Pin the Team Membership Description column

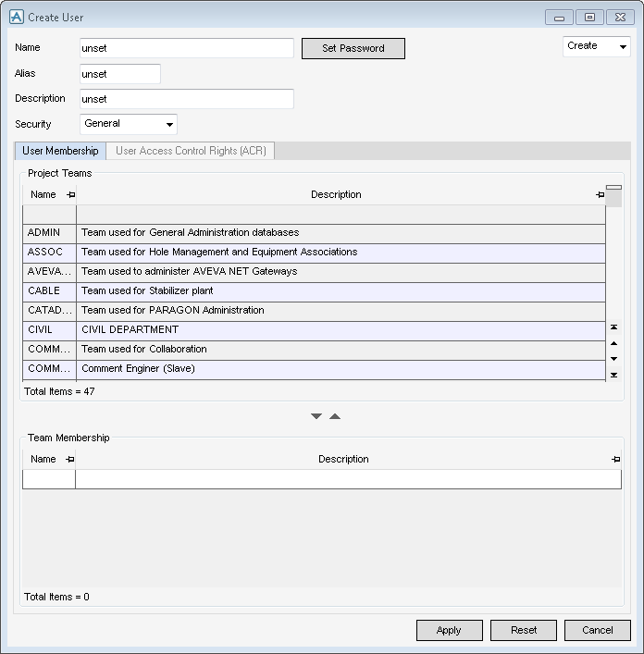(615, 460)
